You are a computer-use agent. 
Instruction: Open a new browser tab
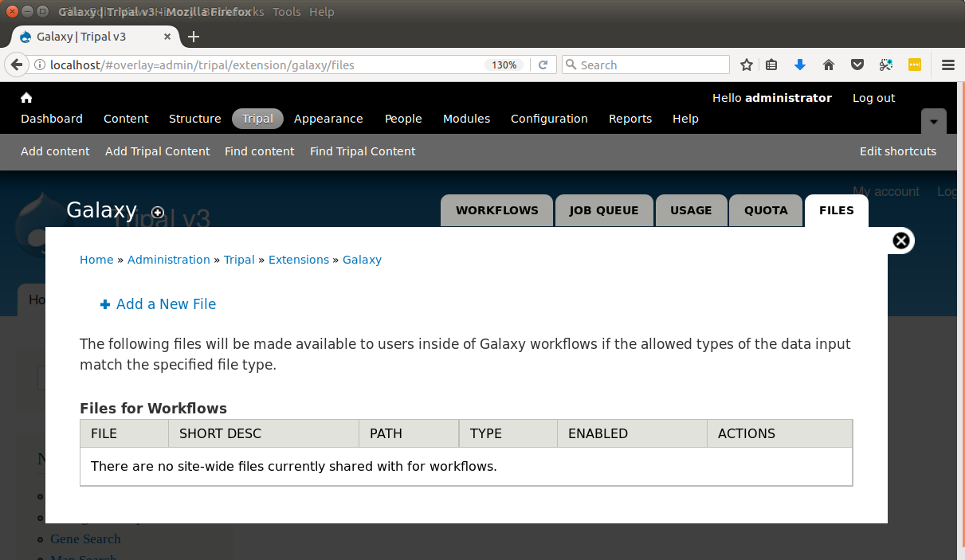[194, 37]
